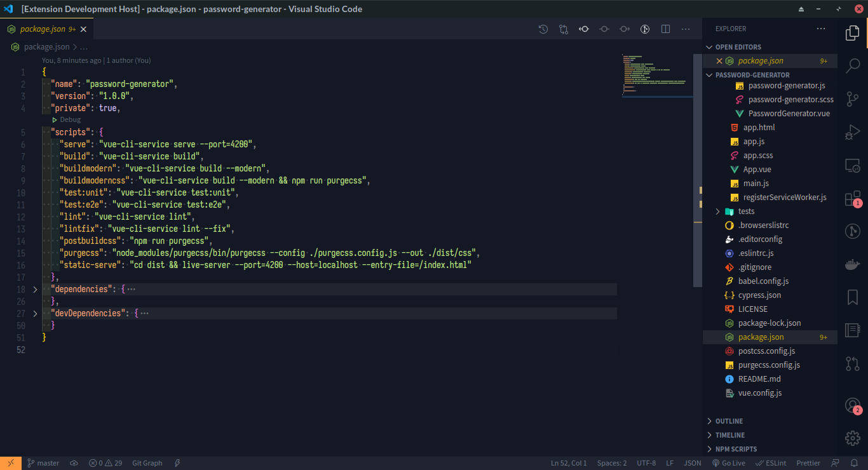Open problems count 0 errors 29 warnings
868x470 pixels.
click(x=105, y=463)
